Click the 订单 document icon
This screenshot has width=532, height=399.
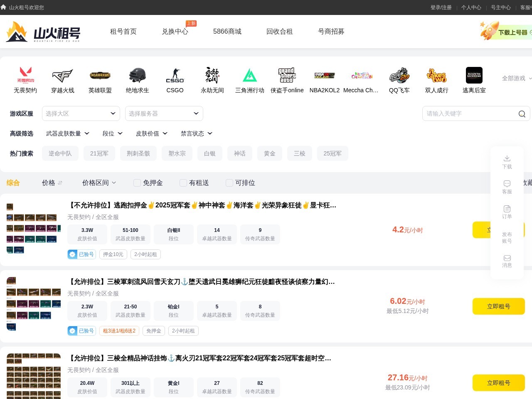(507, 209)
